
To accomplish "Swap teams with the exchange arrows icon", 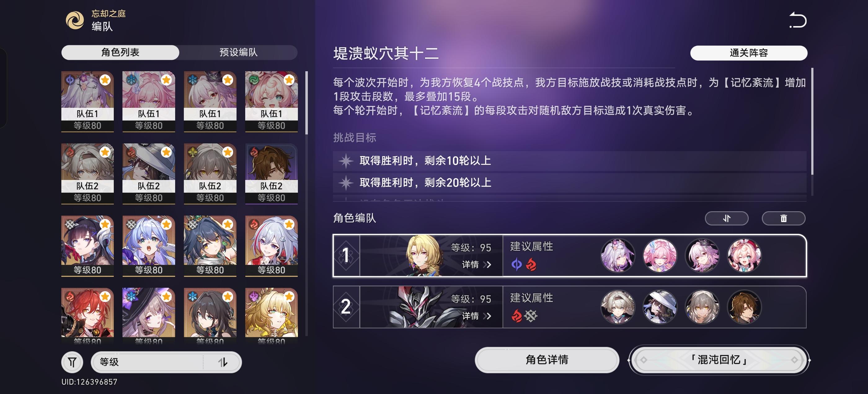I will click(x=726, y=218).
